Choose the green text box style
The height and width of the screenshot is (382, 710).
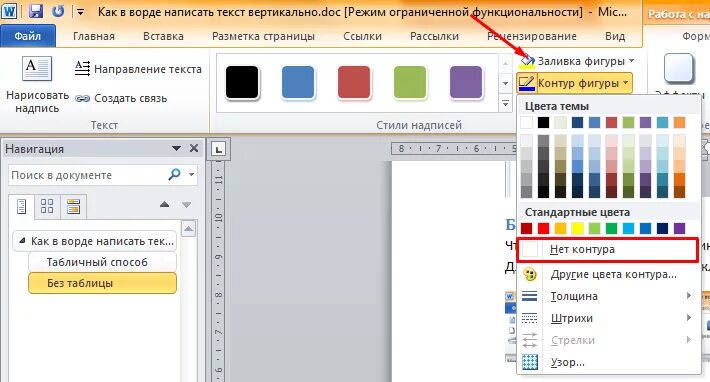tap(410, 82)
